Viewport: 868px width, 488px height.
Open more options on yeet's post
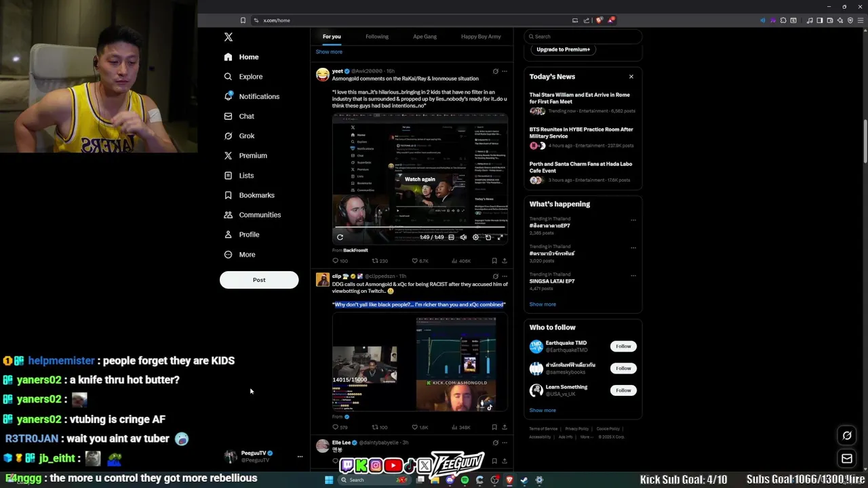coord(505,71)
